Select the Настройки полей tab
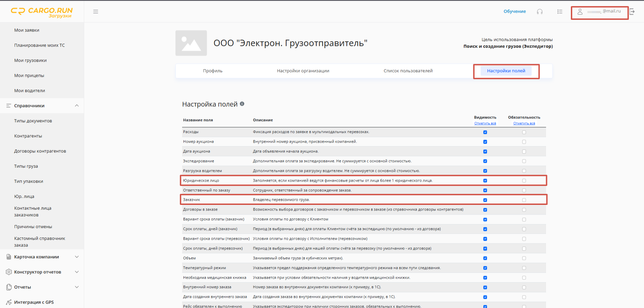This screenshot has height=308, width=644. point(506,71)
